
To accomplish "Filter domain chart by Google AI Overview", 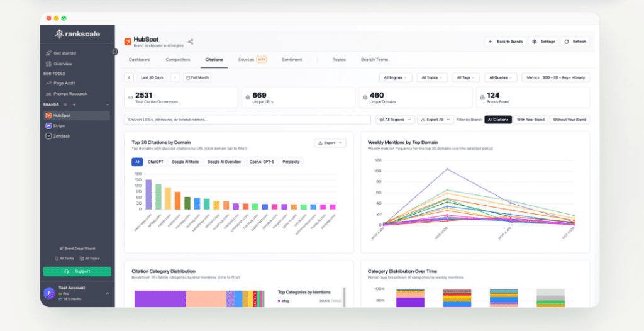I will (225, 162).
